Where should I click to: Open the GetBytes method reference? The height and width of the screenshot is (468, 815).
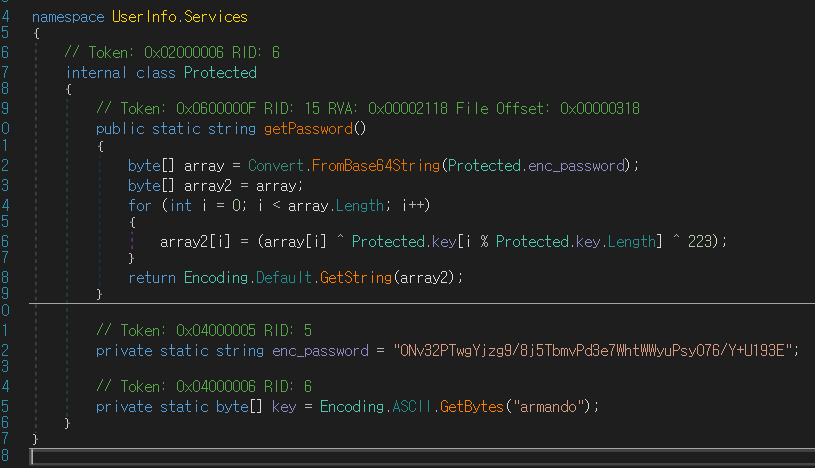[x=472, y=407]
